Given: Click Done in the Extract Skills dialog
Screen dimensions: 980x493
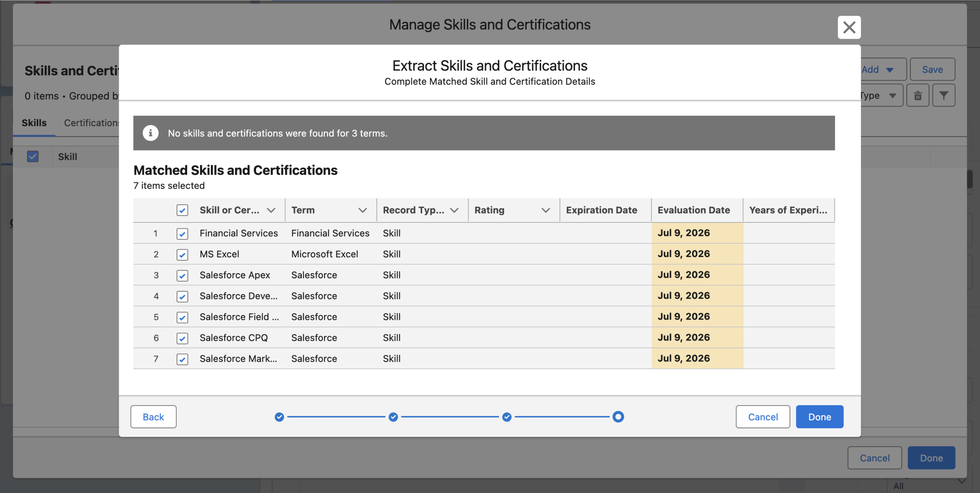Looking at the screenshot, I should click(x=819, y=417).
